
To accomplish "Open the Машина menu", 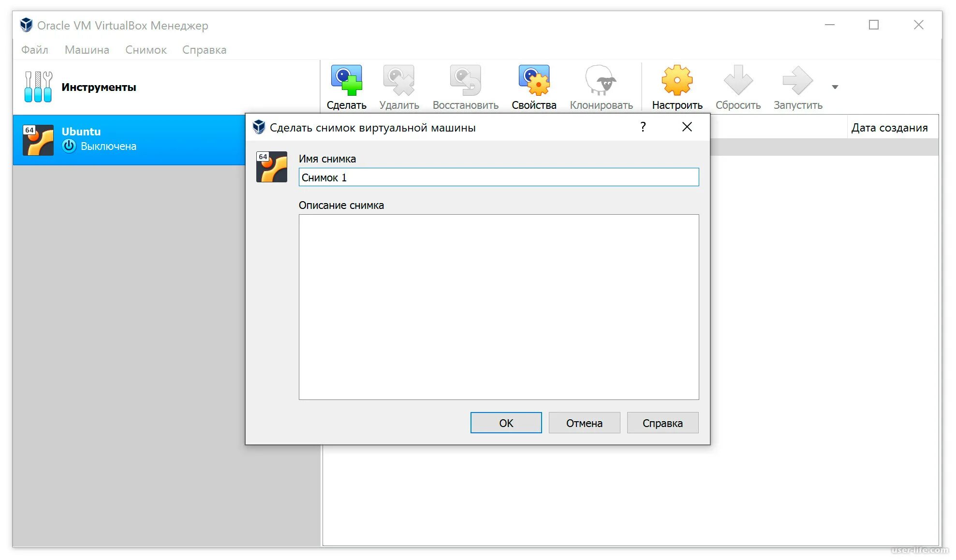I will pyautogui.click(x=87, y=50).
